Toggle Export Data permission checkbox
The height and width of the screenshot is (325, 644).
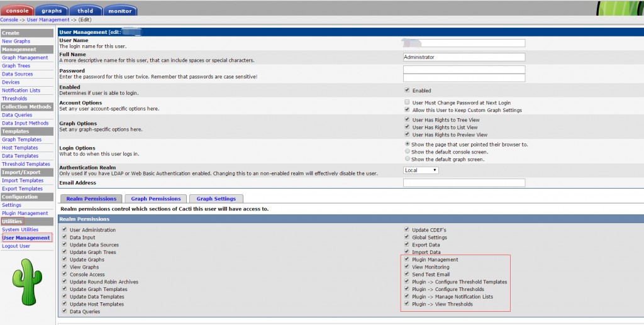[x=407, y=244]
